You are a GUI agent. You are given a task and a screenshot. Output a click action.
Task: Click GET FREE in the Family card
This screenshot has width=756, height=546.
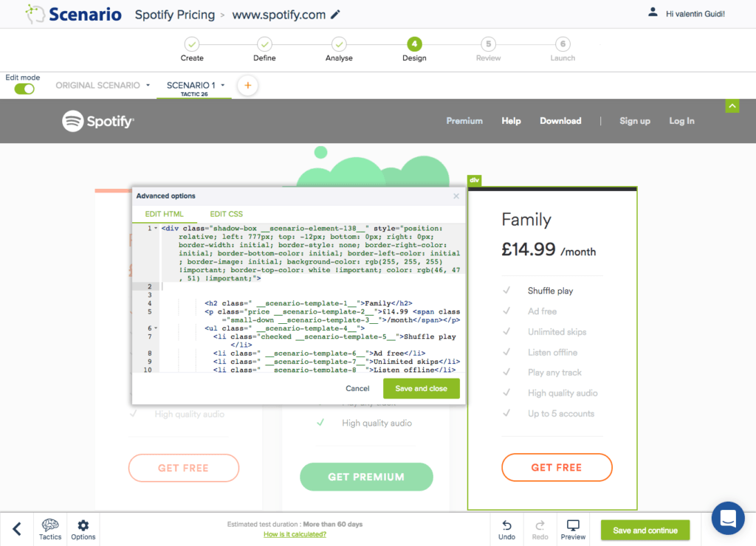pos(557,468)
